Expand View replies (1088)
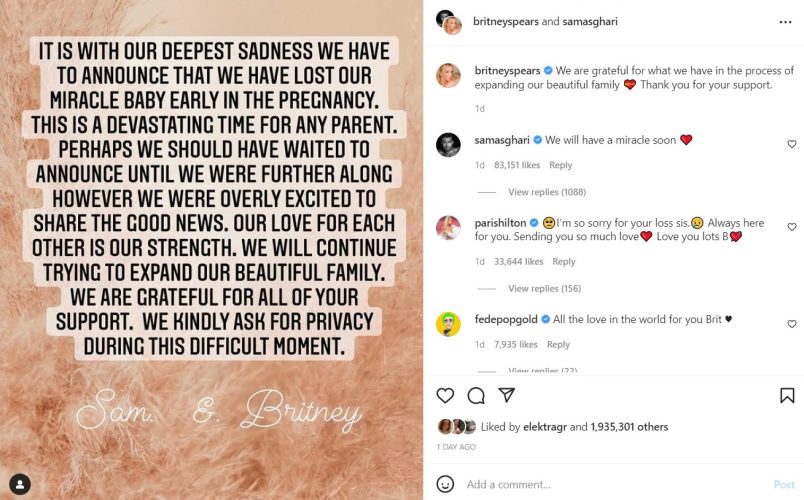The width and height of the screenshot is (804, 500). pyautogui.click(x=547, y=192)
